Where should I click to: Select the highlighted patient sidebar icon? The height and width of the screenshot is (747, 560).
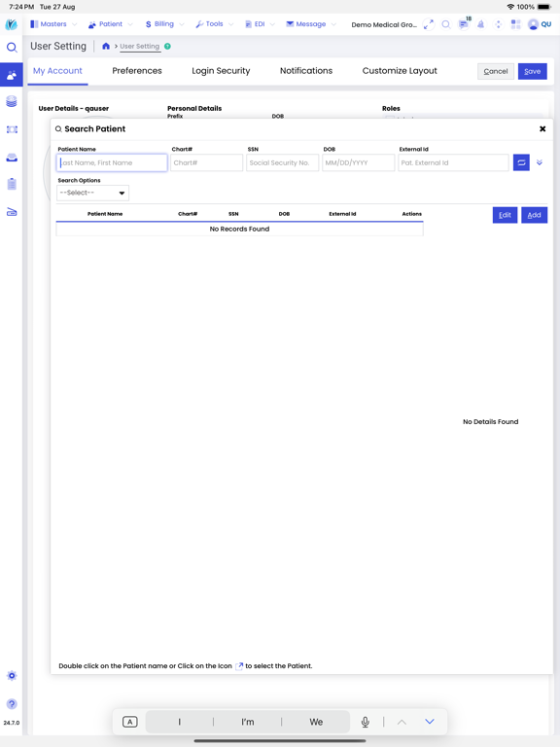click(12, 75)
